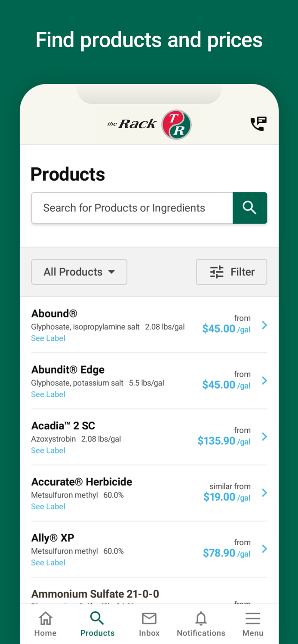Open See Label under Ally® XP

[x=48, y=562]
